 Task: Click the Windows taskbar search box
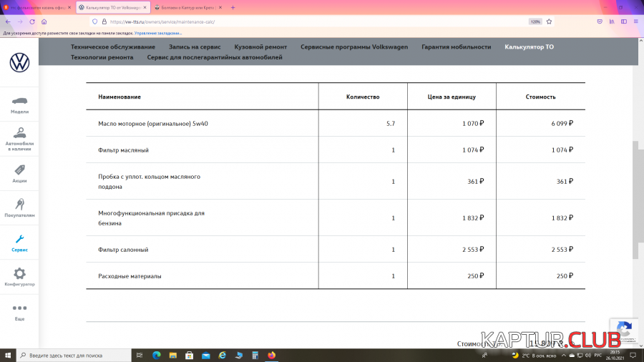tap(79, 355)
